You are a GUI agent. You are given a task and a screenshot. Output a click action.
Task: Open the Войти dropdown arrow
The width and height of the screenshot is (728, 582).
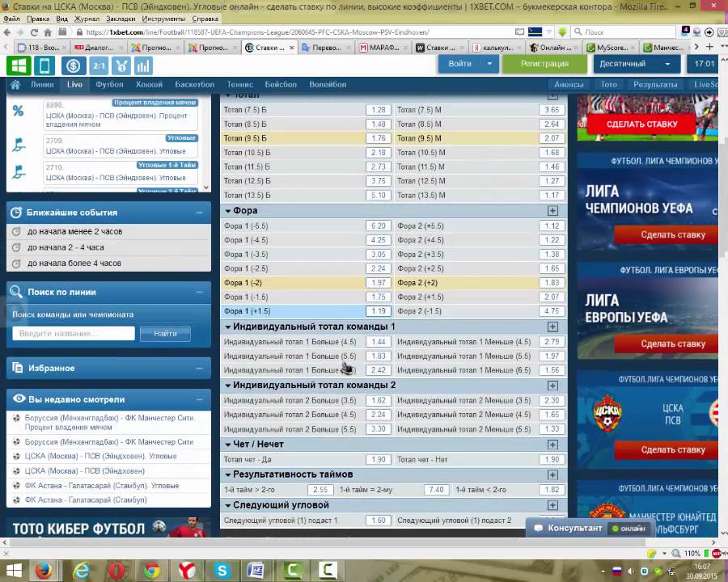(x=490, y=64)
